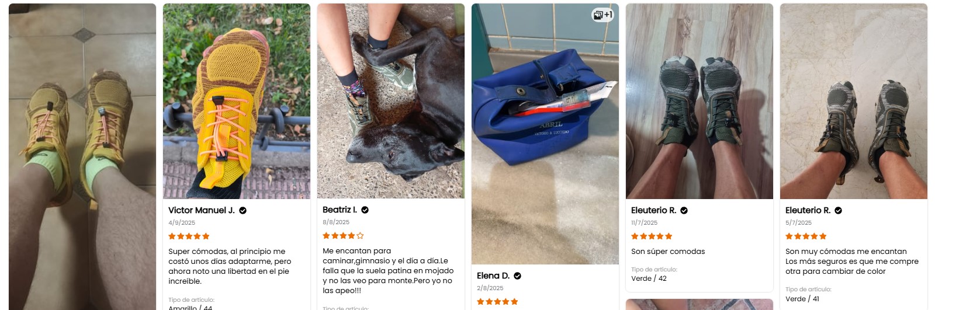Open green shoes on wood floor photo
The image size is (980, 310).
pos(699,101)
